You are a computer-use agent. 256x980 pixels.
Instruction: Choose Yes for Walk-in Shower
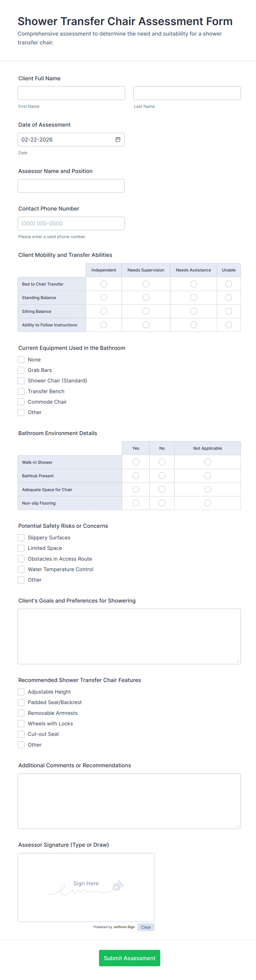tap(136, 462)
